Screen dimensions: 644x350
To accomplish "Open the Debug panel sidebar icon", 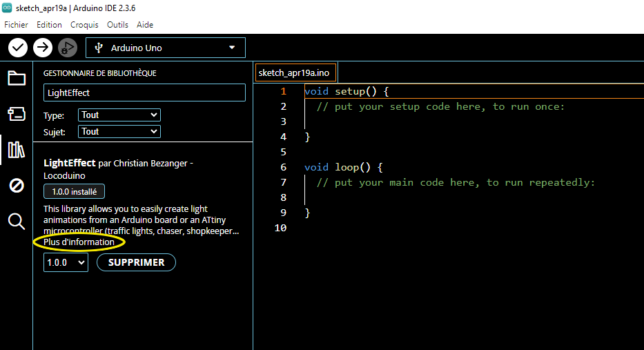I will [17, 185].
